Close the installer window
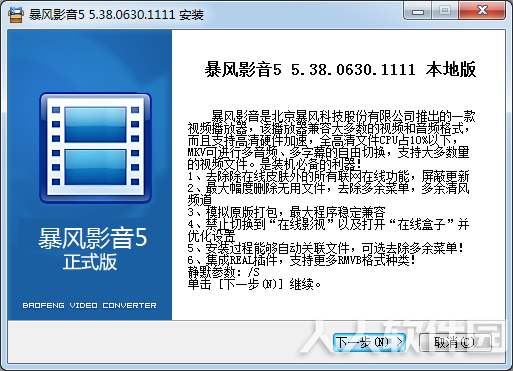The image size is (513, 371). [483, 11]
